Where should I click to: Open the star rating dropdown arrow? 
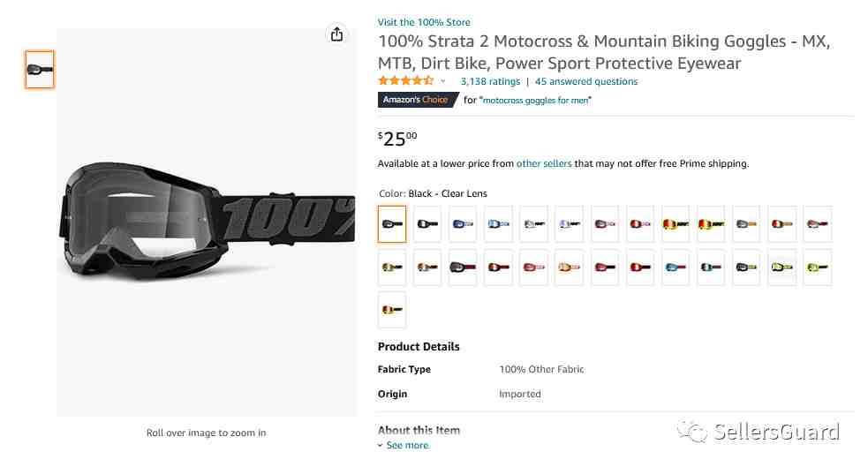click(x=443, y=81)
